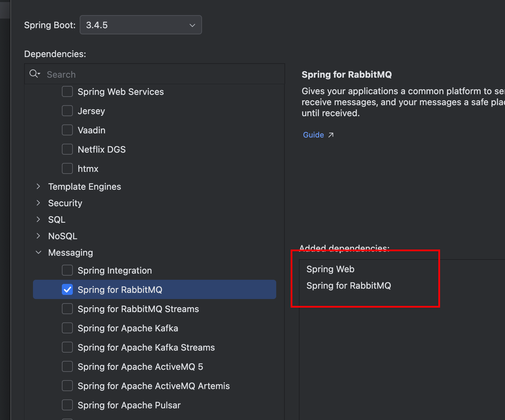Click the dependency Search field
The height and width of the screenshot is (420, 505).
click(x=155, y=74)
